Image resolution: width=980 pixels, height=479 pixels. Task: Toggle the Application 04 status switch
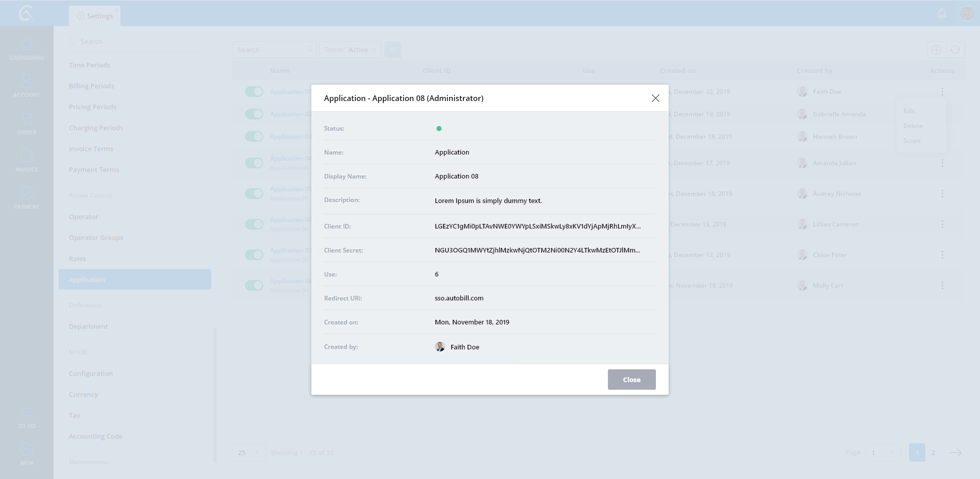(x=254, y=163)
